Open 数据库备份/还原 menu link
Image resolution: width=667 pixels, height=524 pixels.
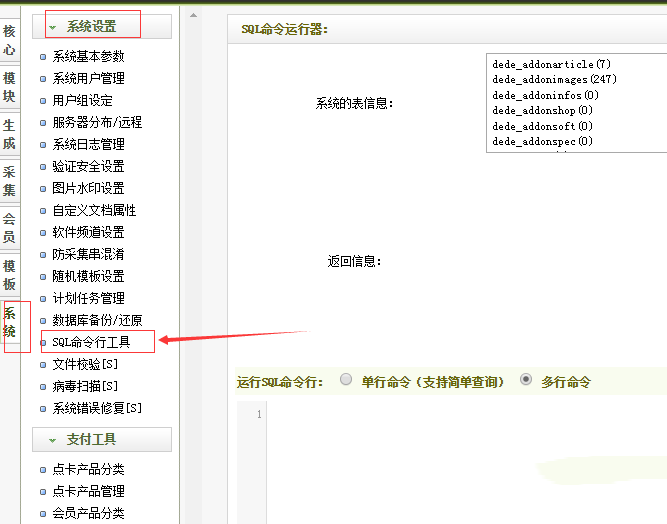97,320
